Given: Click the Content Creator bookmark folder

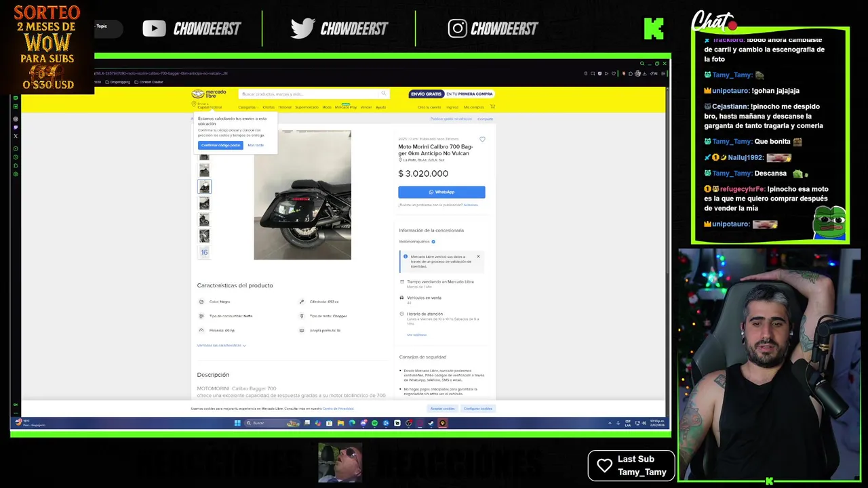Looking at the screenshot, I should [x=149, y=81].
